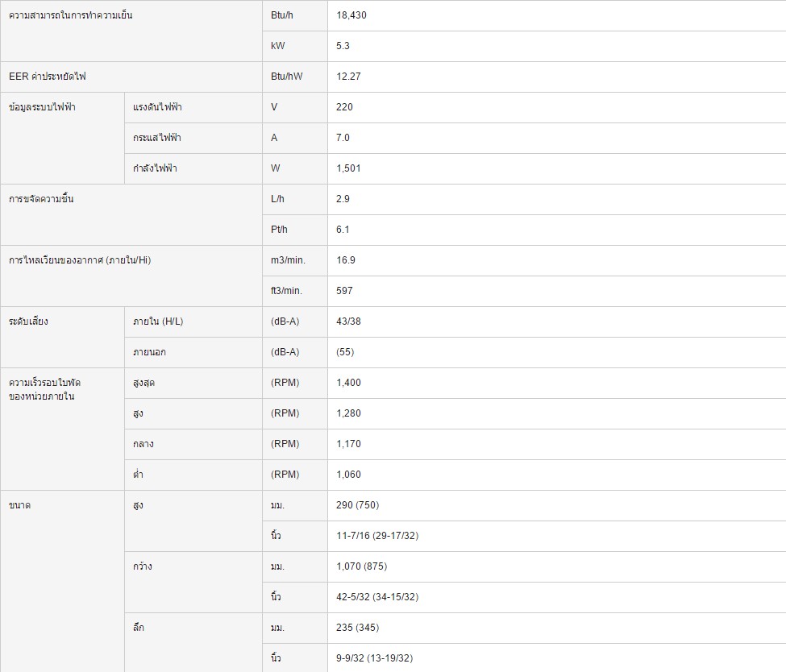
Task: Click the 1,400 RPM maximum fan speed
Action: pyautogui.click(x=348, y=383)
